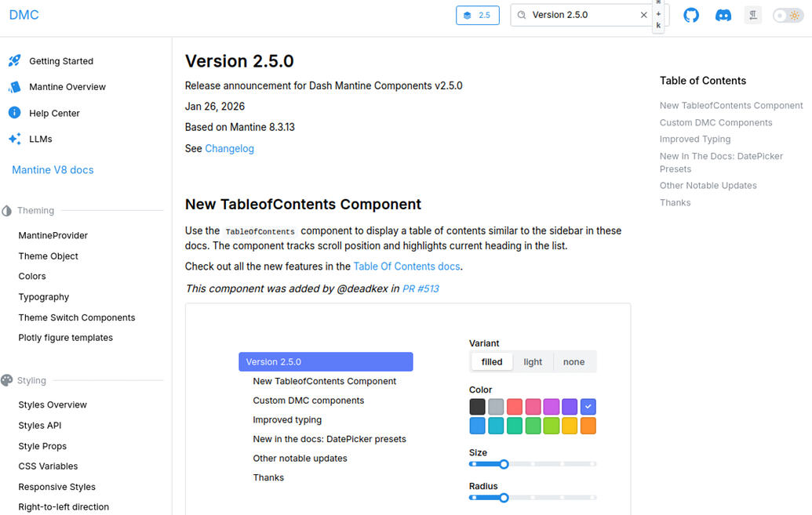Open the version 2.5 selector badge
This screenshot has height=515, width=812.
tap(477, 14)
